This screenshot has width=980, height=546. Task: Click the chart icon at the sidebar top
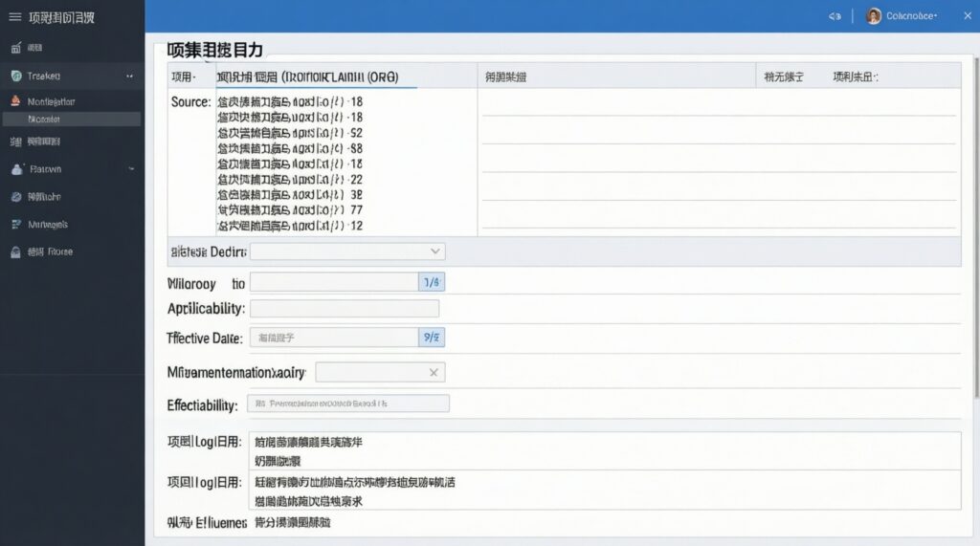coord(15,47)
